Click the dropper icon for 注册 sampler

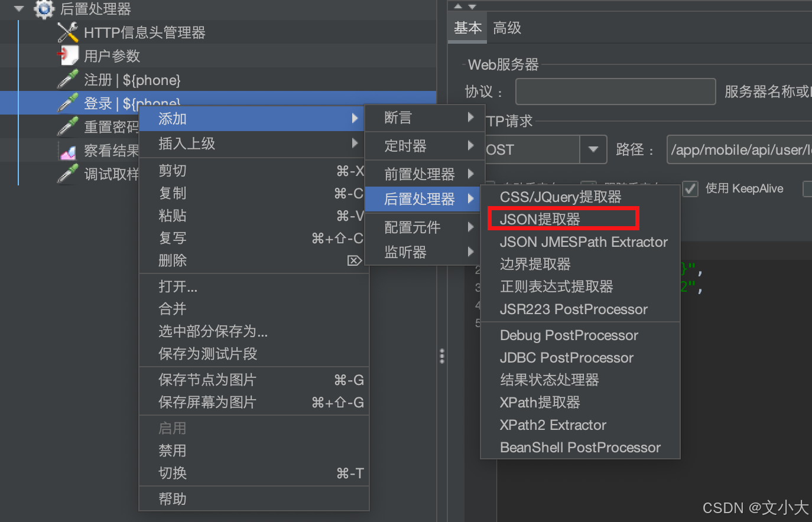(x=68, y=79)
